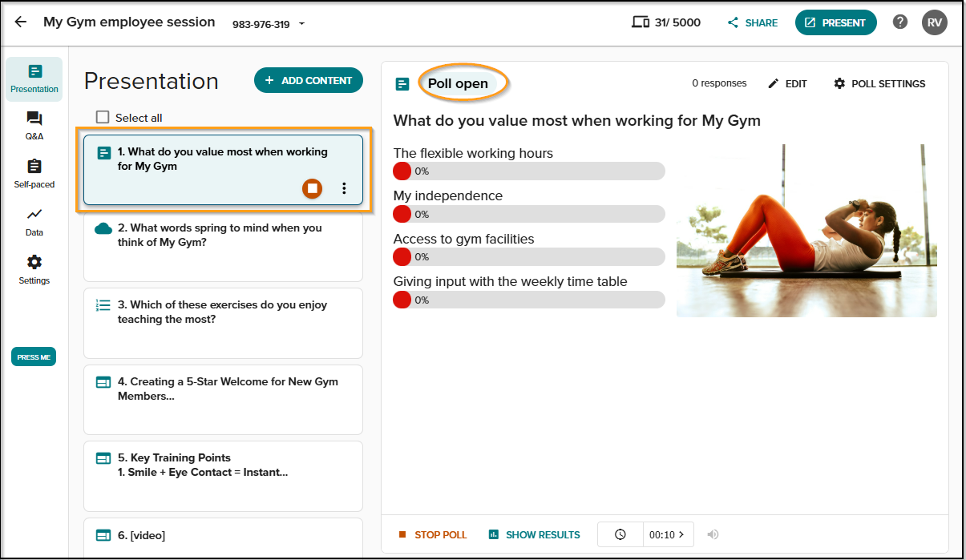Click the devices participant count icon

(640, 22)
